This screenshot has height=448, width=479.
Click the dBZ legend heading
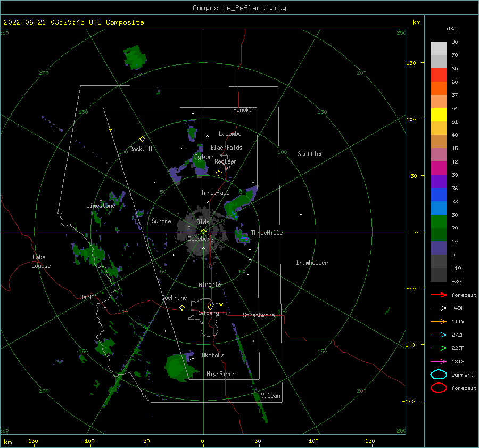pos(451,28)
